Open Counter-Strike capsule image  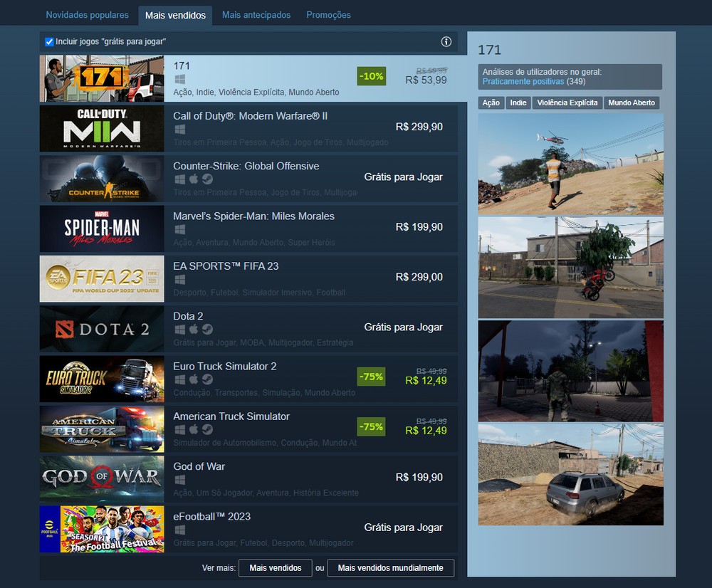coord(102,179)
